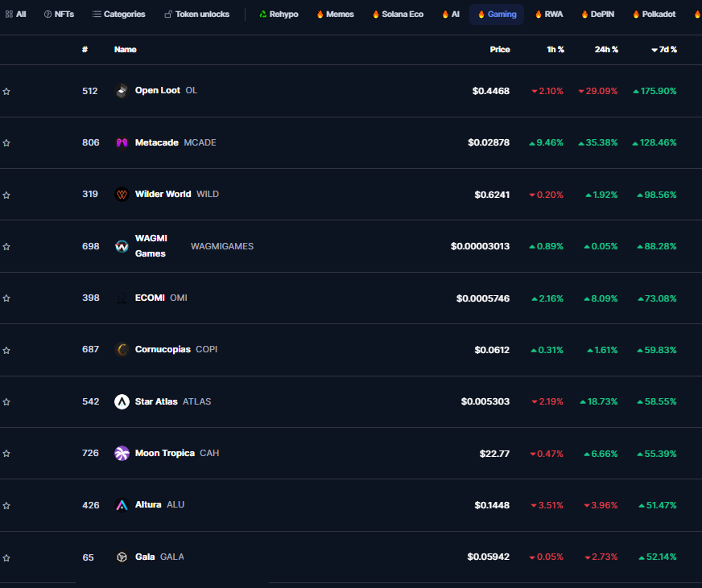Click the Moon Tropica coin logo

pos(122,454)
